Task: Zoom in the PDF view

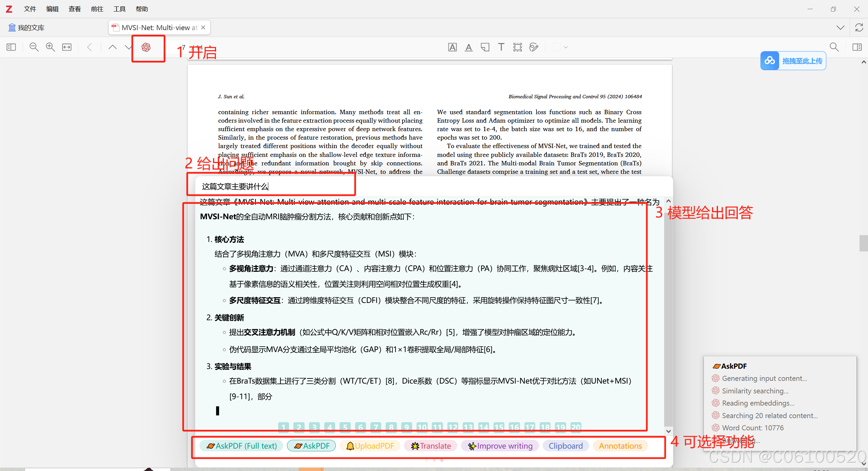Action: pyautogui.click(x=50, y=47)
